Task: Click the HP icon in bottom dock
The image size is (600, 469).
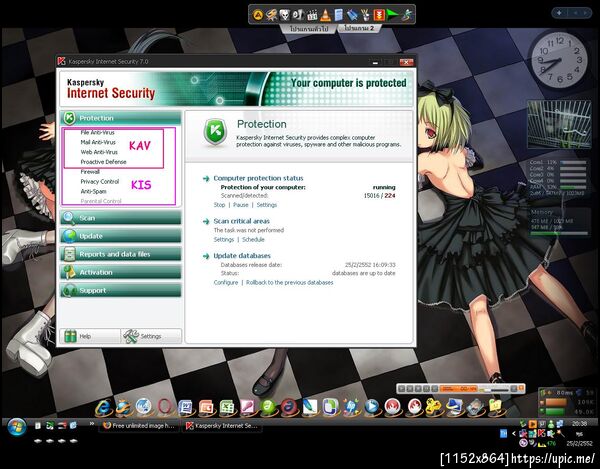Action: 351,407
